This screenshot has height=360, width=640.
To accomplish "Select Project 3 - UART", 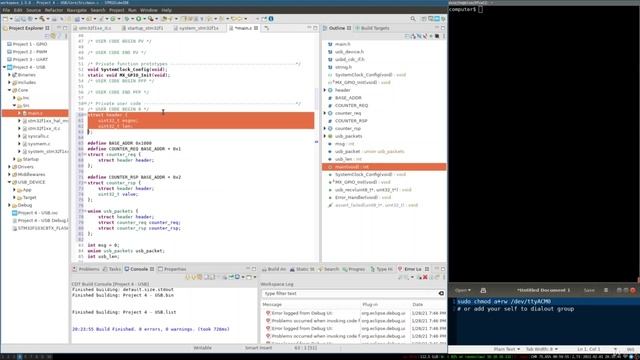I will [30, 60].
